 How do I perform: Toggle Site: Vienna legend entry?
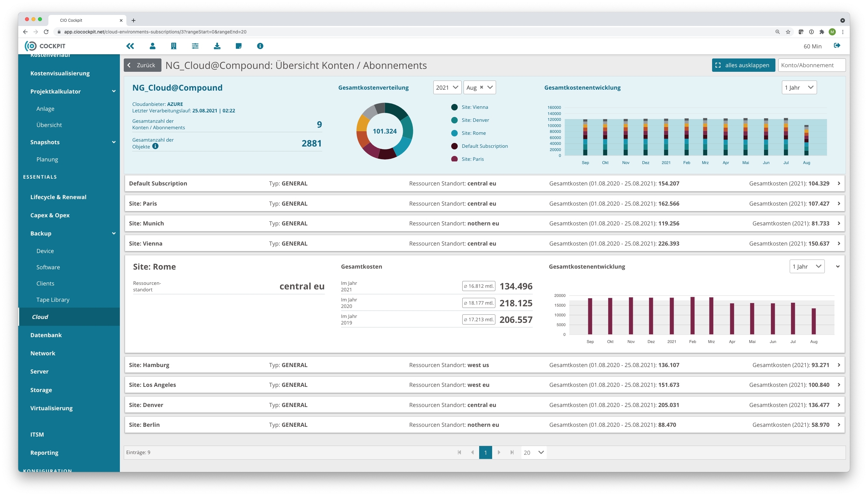tap(474, 107)
